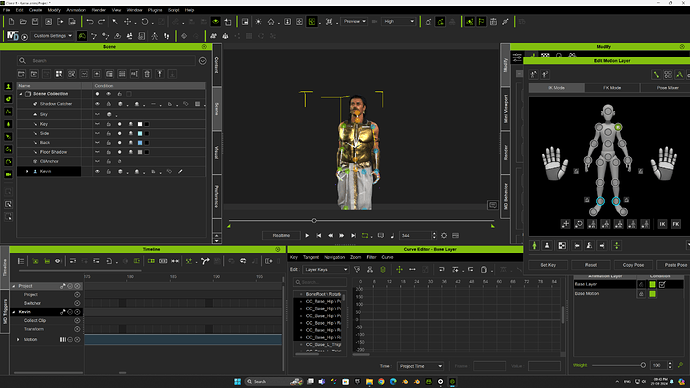Image resolution: width=690 pixels, height=388 pixels.
Task: Click the right hand gizmo in Edit Motion Layer
Action: (x=664, y=163)
